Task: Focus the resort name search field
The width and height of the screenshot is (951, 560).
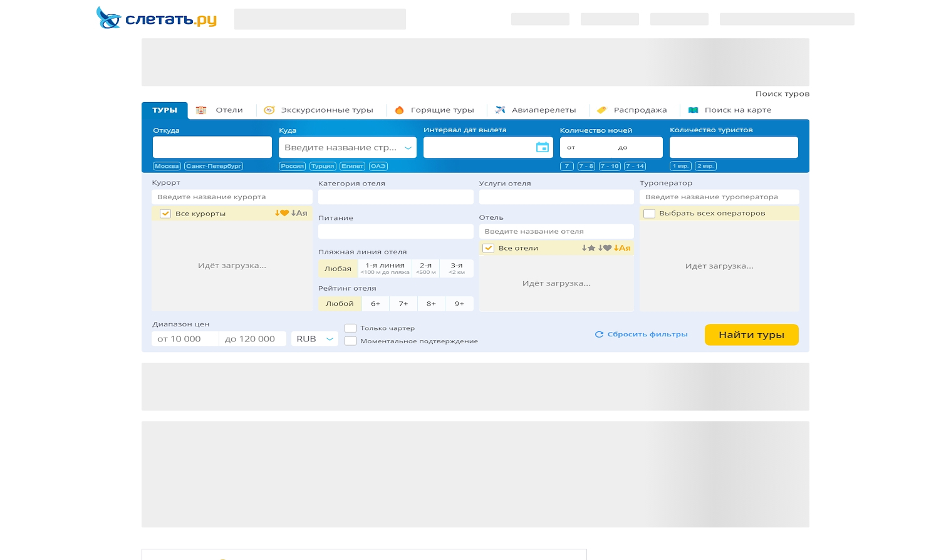Action: click(232, 197)
